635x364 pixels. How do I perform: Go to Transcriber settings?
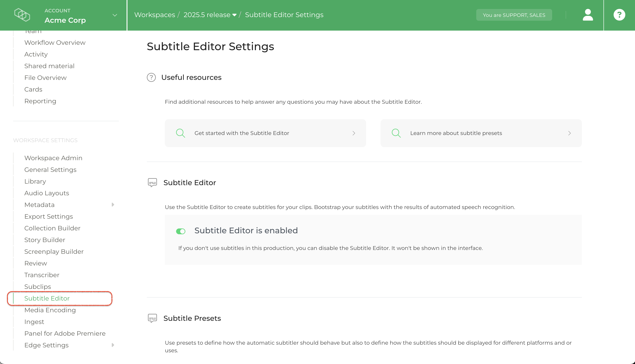click(x=42, y=275)
